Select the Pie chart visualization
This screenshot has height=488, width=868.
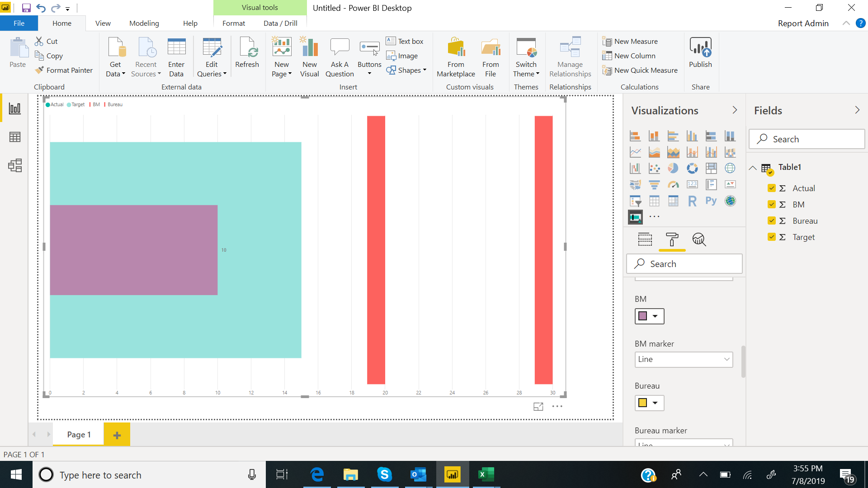tap(673, 168)
